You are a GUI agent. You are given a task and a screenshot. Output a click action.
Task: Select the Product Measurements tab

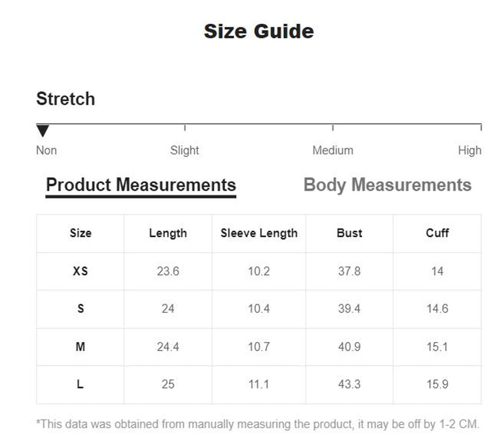pos(141,185)
